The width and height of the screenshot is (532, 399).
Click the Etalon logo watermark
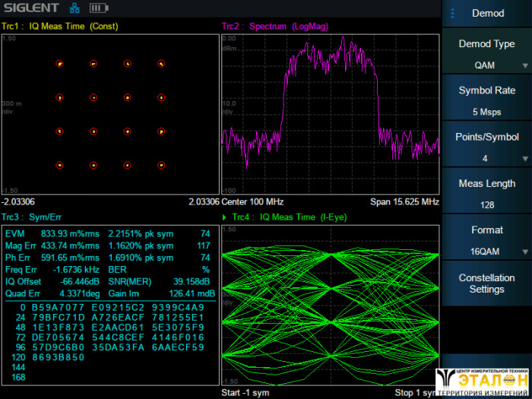tap(483, 379)
